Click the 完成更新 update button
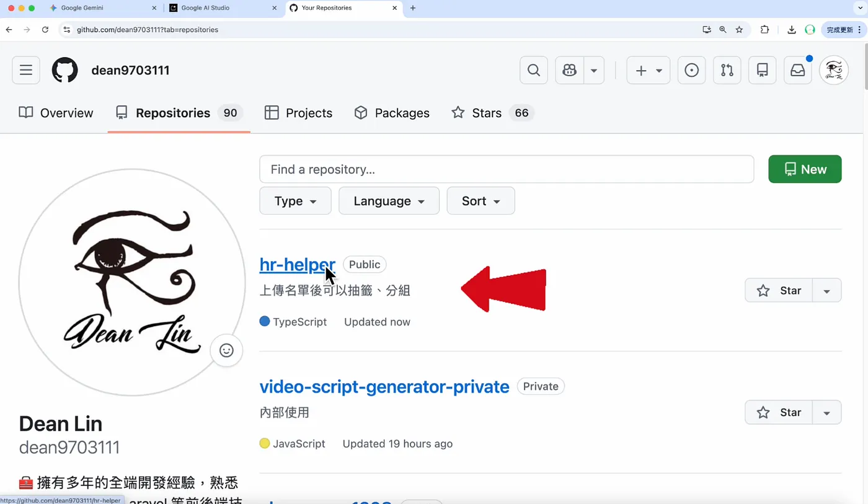Image resolution: width=868 pixels, height=504 pixels. (843, 29)
